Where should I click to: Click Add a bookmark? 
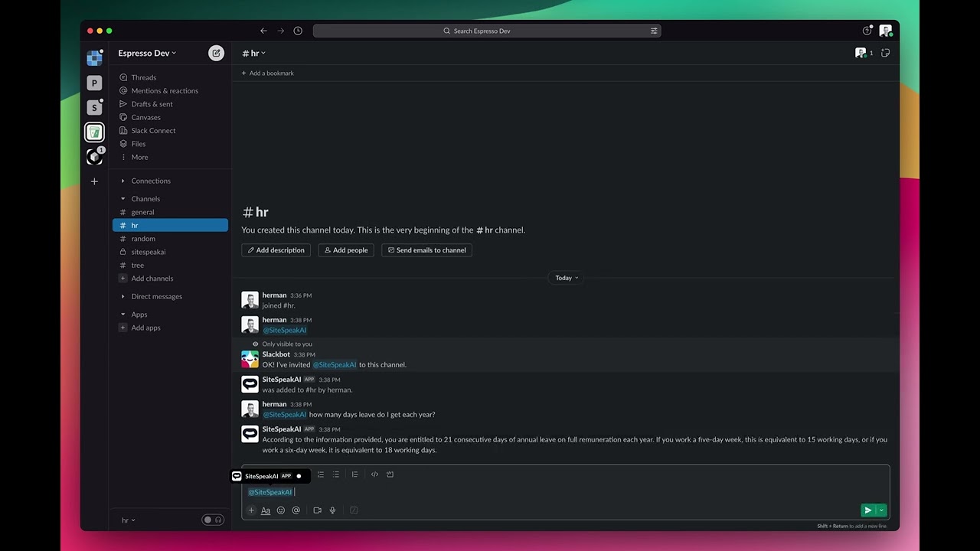(x=267, y=73)
